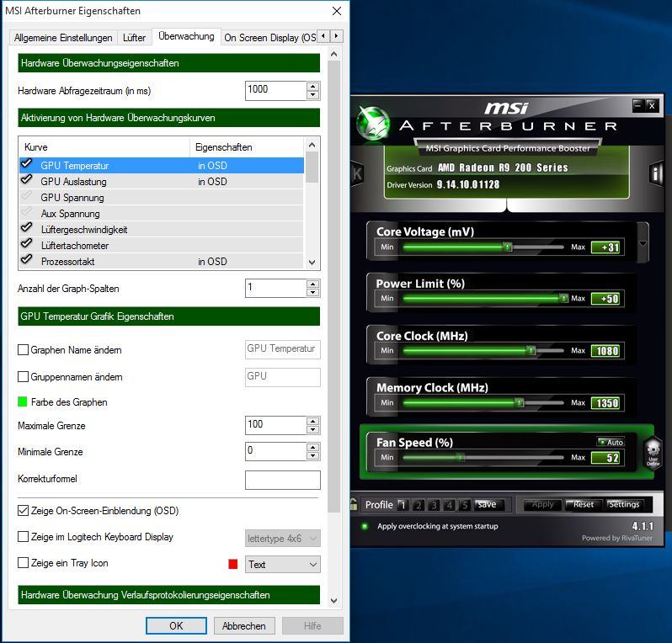Viewport: 672px width, 643px height.
Task: Select profile slot 1
Action: point(403,505)
